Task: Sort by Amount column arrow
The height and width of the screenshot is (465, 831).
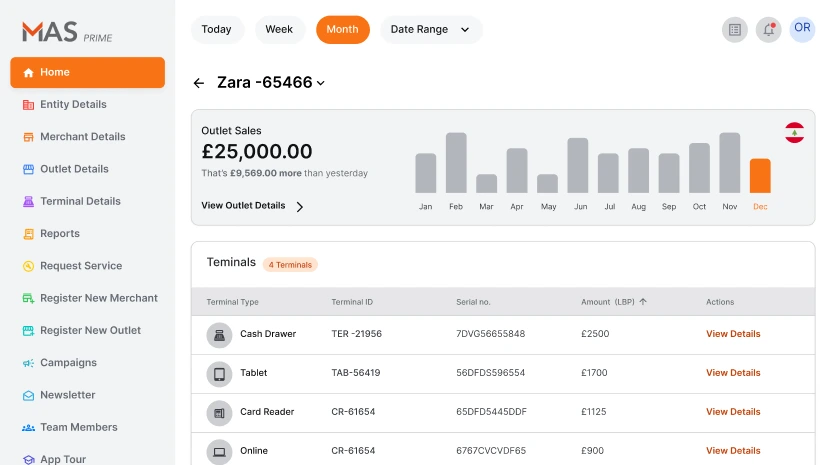Action: click(643, 302)
